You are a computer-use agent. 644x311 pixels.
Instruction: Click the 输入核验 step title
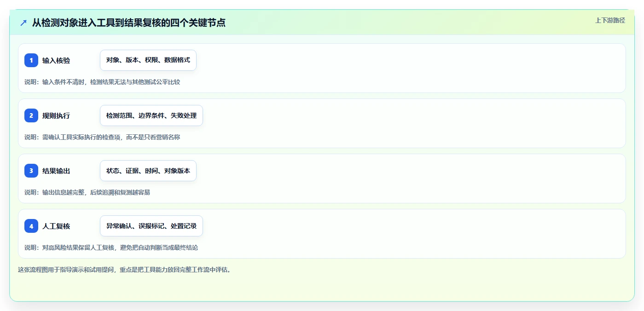[56, 60]
